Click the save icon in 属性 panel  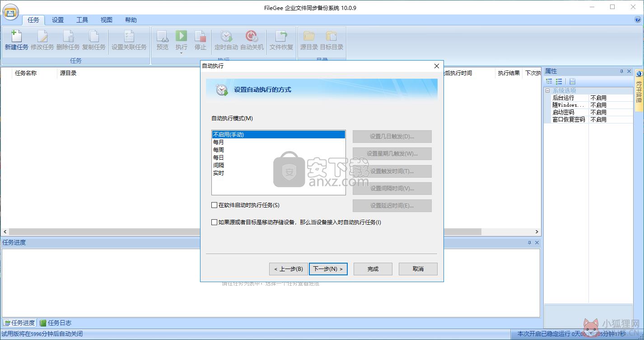click(x=572, y=81)
